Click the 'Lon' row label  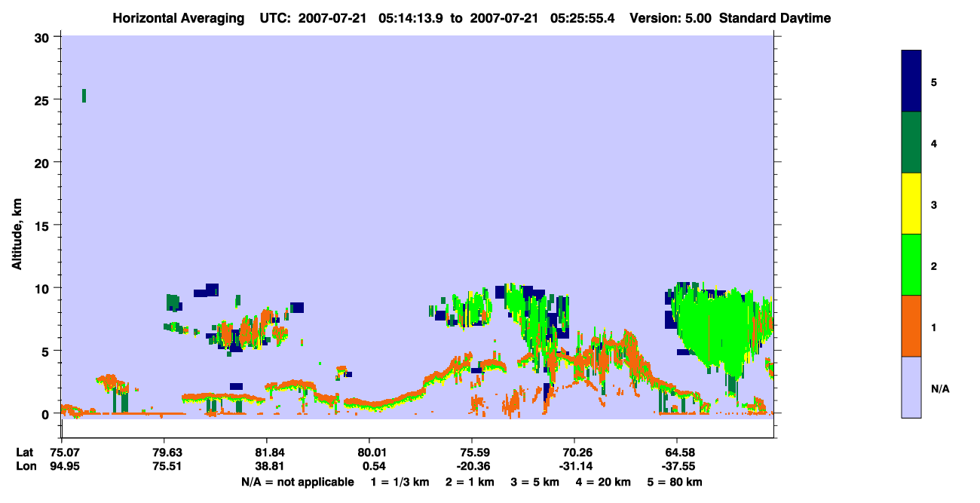click(x=25, y=466)
